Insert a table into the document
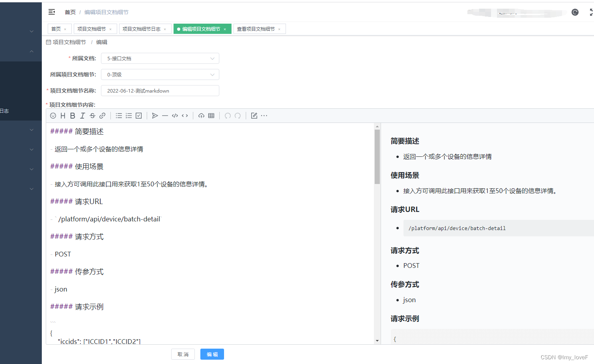594x364 pixels. click(x=211, y=115)
